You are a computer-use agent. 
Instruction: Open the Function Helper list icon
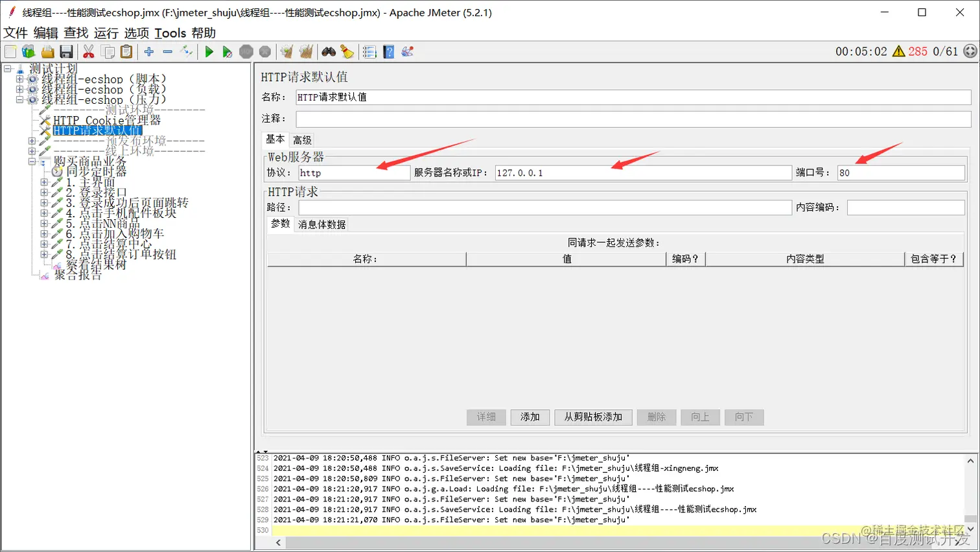click(x=369, y=52)
